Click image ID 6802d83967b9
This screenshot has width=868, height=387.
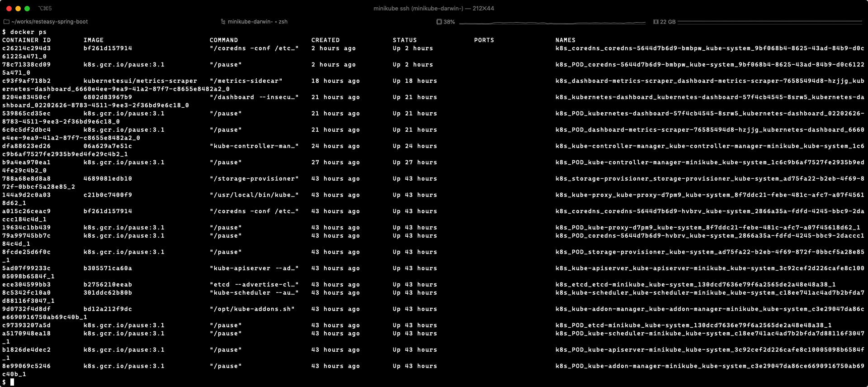pyautogui.click(x=108, y=97)
